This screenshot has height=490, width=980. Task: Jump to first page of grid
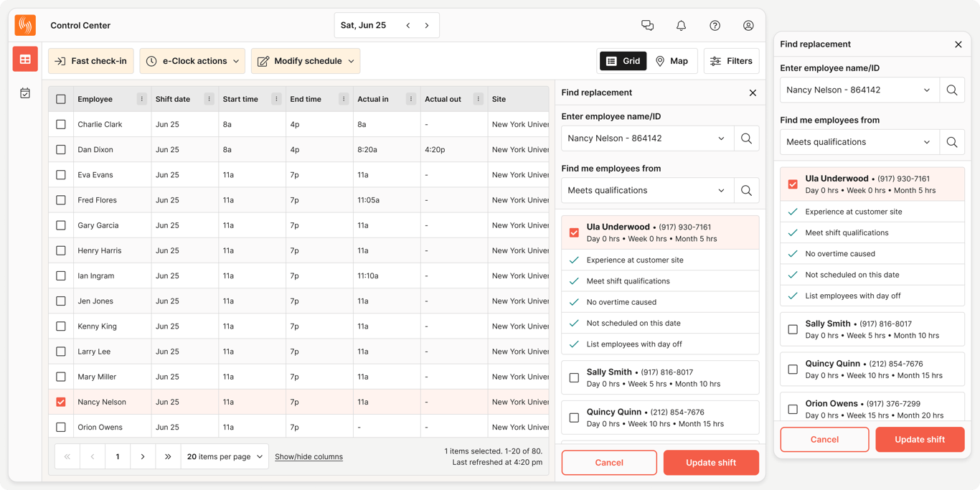tap(67, 456)
